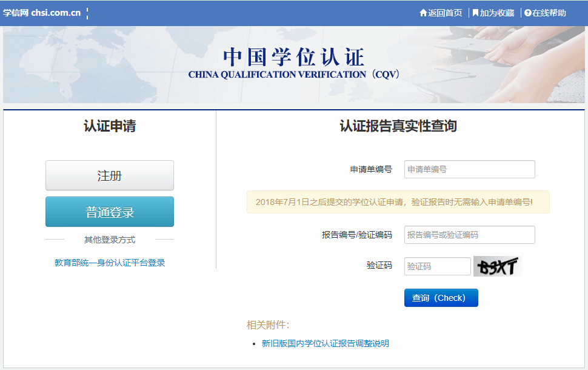Open the 返回首页 link text
Image resolution: width=588 pixels, height=370 pixels.
[445, 13]
